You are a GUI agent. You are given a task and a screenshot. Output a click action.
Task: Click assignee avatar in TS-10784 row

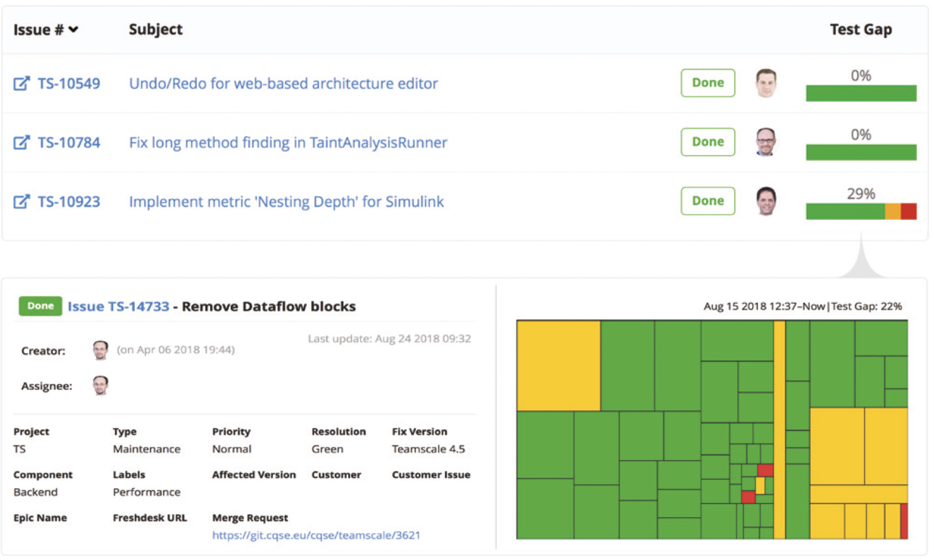766,142
